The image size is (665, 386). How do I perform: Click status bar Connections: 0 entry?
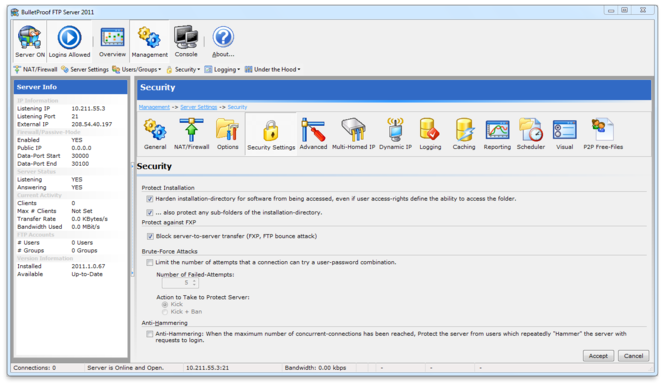click(35, 368)
